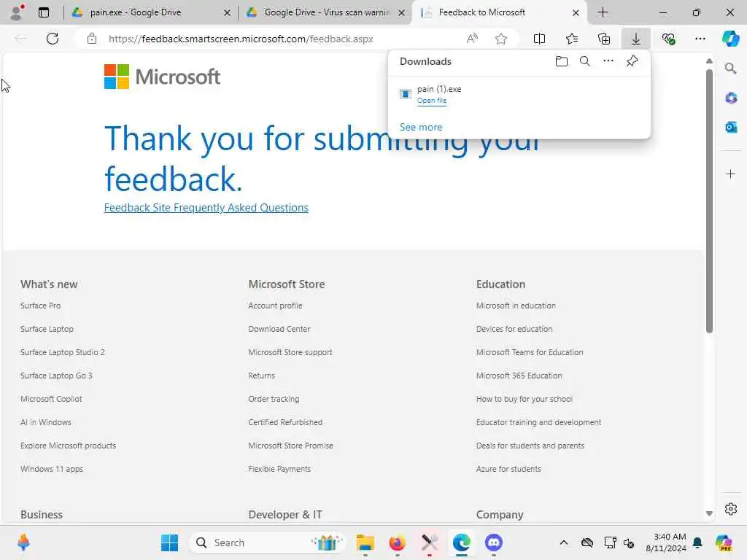Toggle the Downloads toolbar button
Viewport: 747px width, 560px height.
tap(636, 39)
